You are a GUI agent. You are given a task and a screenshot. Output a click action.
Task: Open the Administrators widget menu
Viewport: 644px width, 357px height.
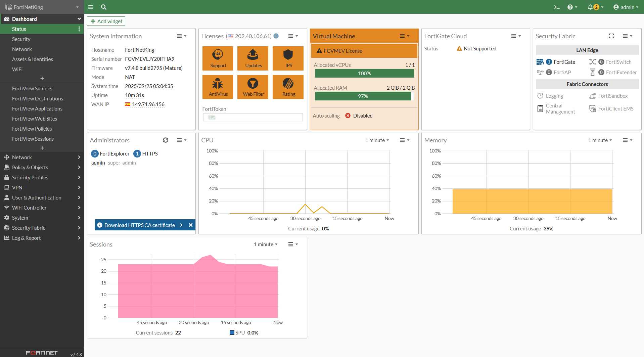182,140
